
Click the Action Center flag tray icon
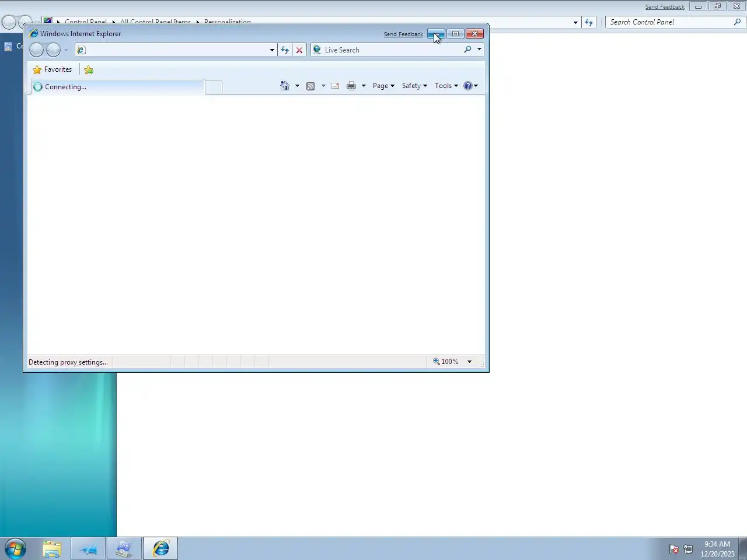674,549
